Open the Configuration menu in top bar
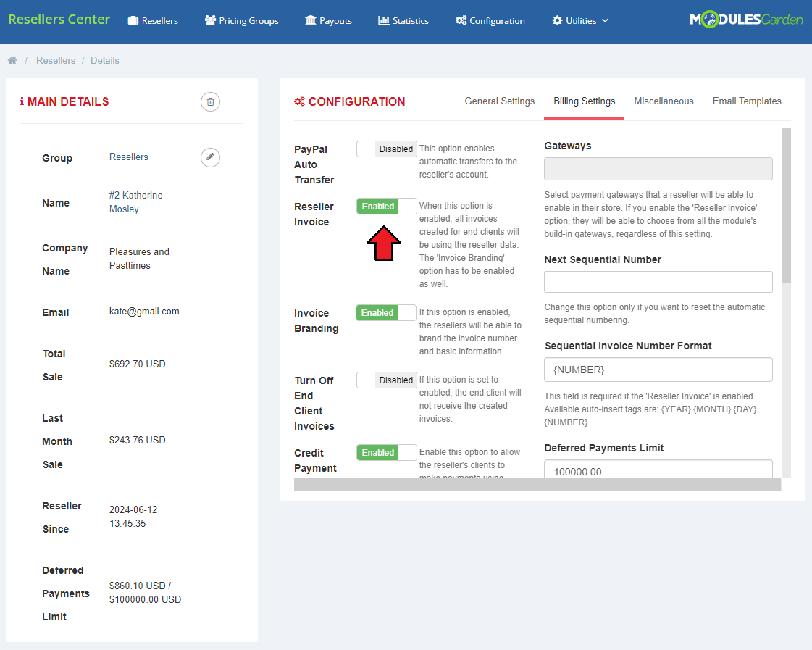812x650 pixels. click(x=490, y=21)
